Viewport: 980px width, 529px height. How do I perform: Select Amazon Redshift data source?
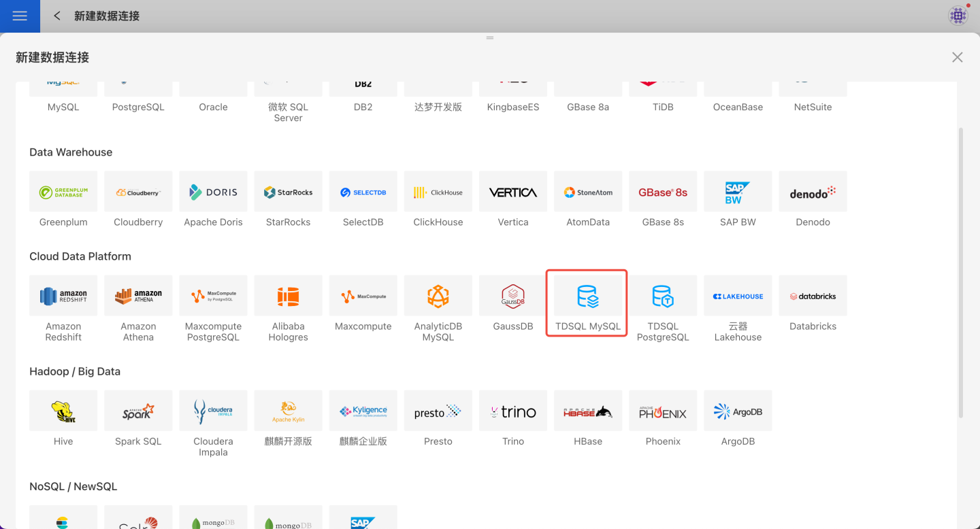63,296
